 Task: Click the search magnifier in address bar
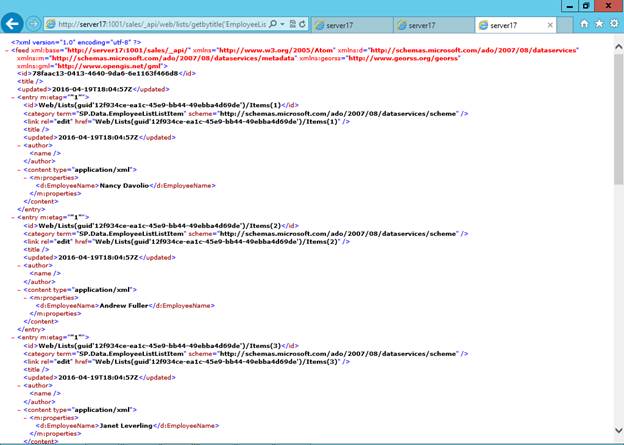coord(273,24)
